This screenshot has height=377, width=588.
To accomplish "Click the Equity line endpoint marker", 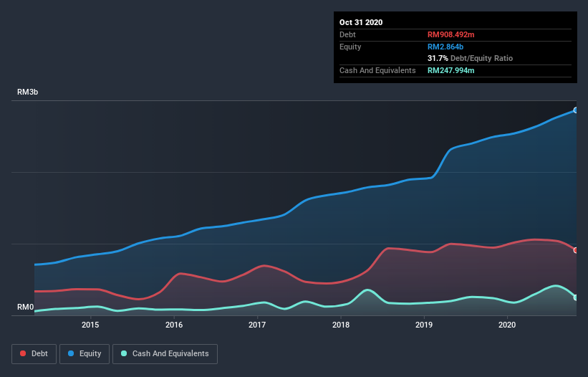I will (x=576, y=110).
